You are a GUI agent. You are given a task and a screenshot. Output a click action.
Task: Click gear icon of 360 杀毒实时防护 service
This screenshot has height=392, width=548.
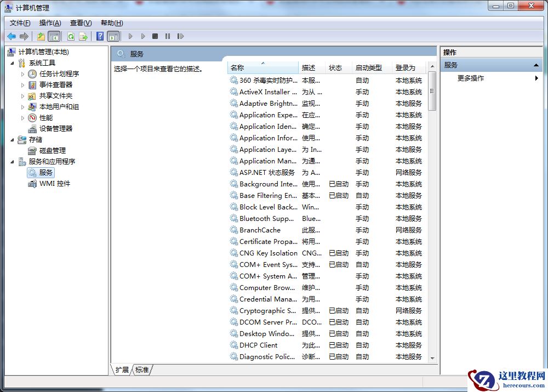pos(234,81)
